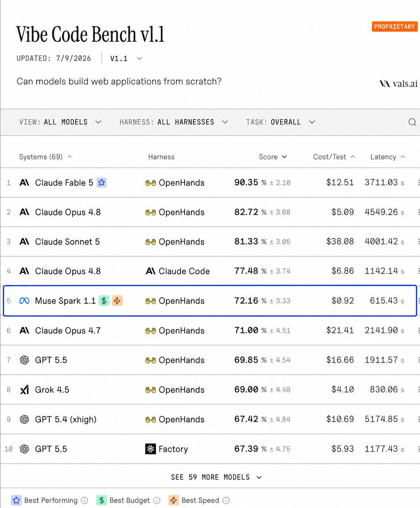The height and width of the screenshot is (508, 420).
Task: Sort by Cost/Test column header
Action: 334,157
